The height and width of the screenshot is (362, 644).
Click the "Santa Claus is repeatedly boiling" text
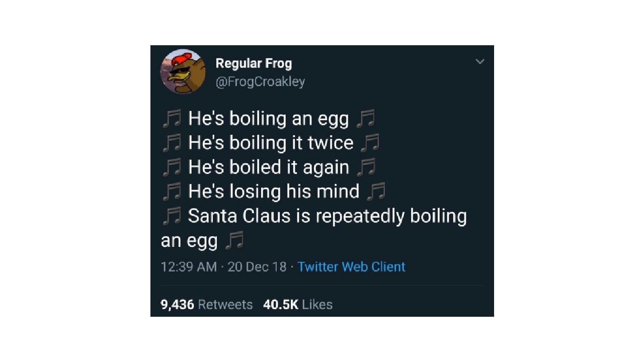(x=327, y=216)
